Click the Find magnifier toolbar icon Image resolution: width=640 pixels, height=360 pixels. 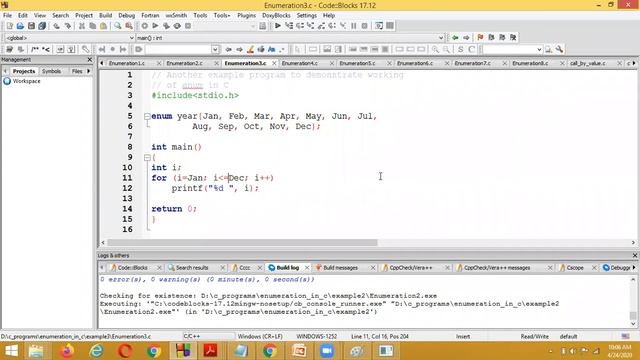(118, 26)
